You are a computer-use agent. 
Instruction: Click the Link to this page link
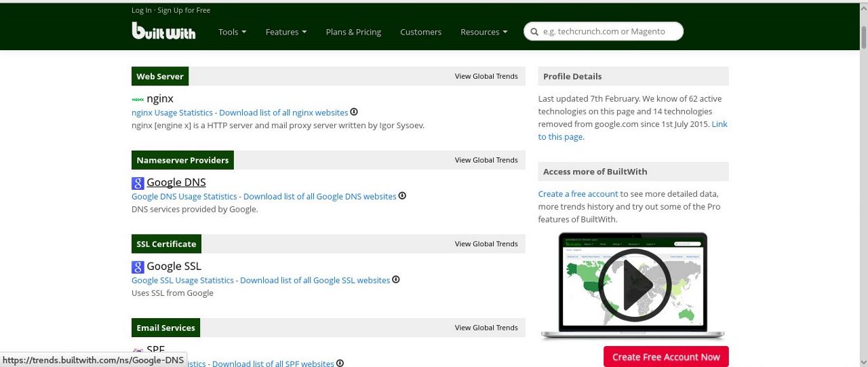tap(633, 130)
